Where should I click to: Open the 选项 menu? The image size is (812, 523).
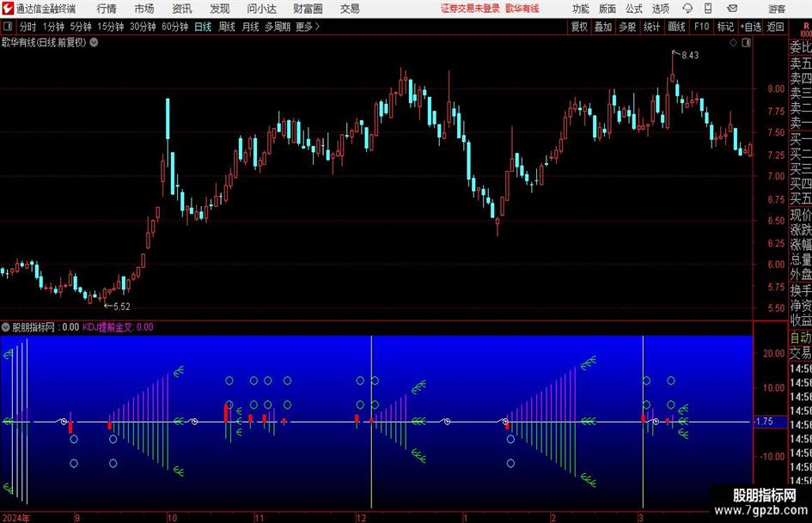660,9
